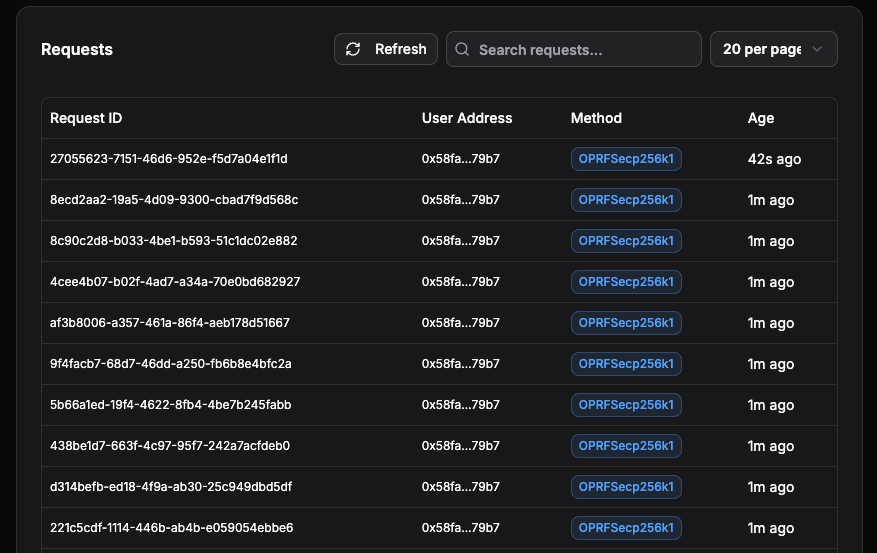
Task: Click user address 0x58fa...79b7 in 4cee4b07 row
Action: tap(460, 282)
